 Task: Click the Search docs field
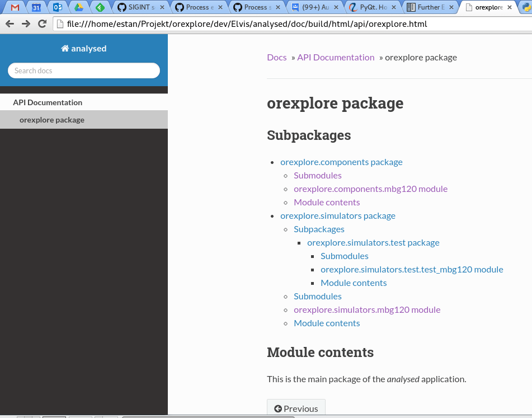84,71
